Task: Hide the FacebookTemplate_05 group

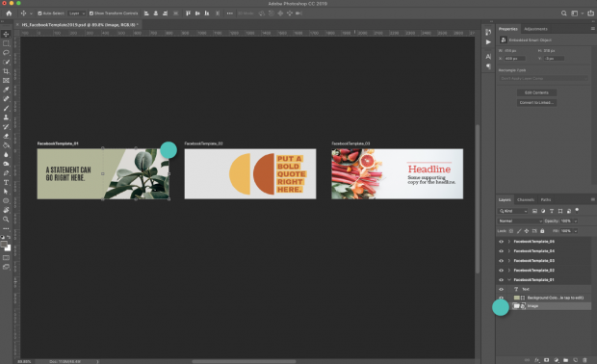Action: [501, 242]
